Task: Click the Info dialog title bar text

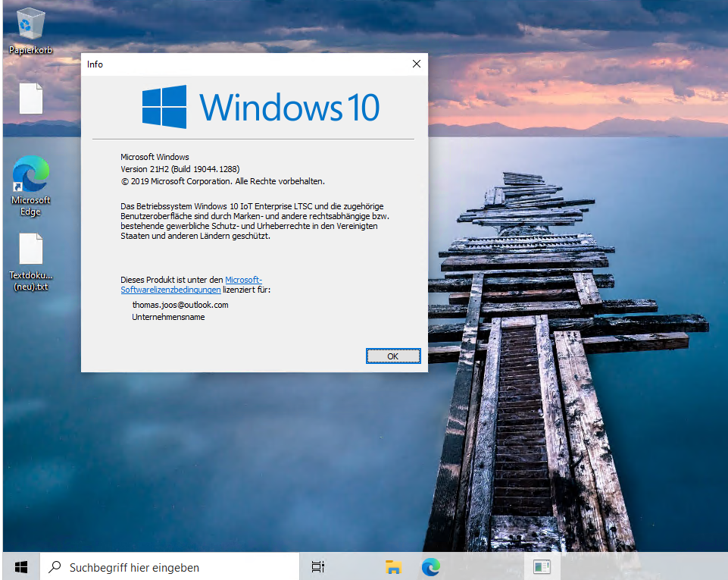Action: tap(95, 64)
